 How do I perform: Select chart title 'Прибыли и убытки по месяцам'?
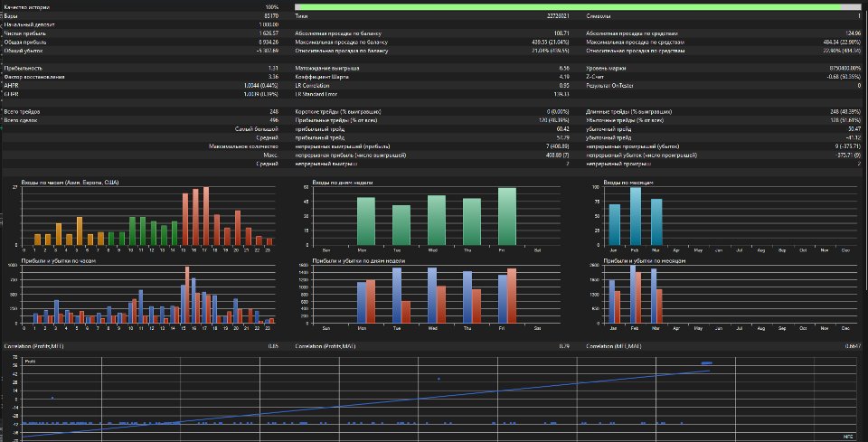645,260
